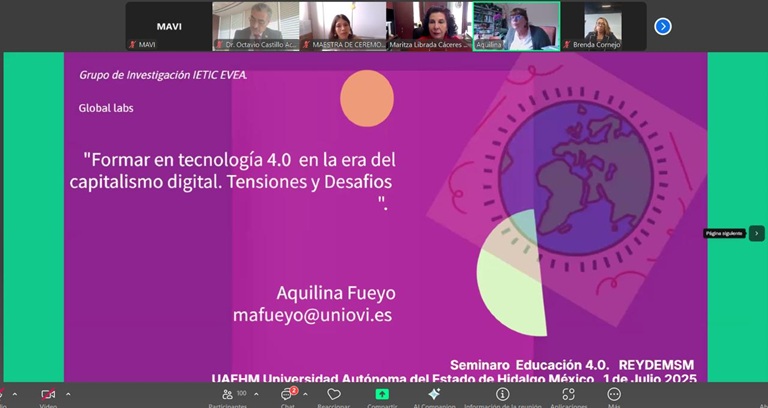The width and height of the screenshot is (768, 408).
Task: Toggle the Video camera button
Action: coord(48,394)
